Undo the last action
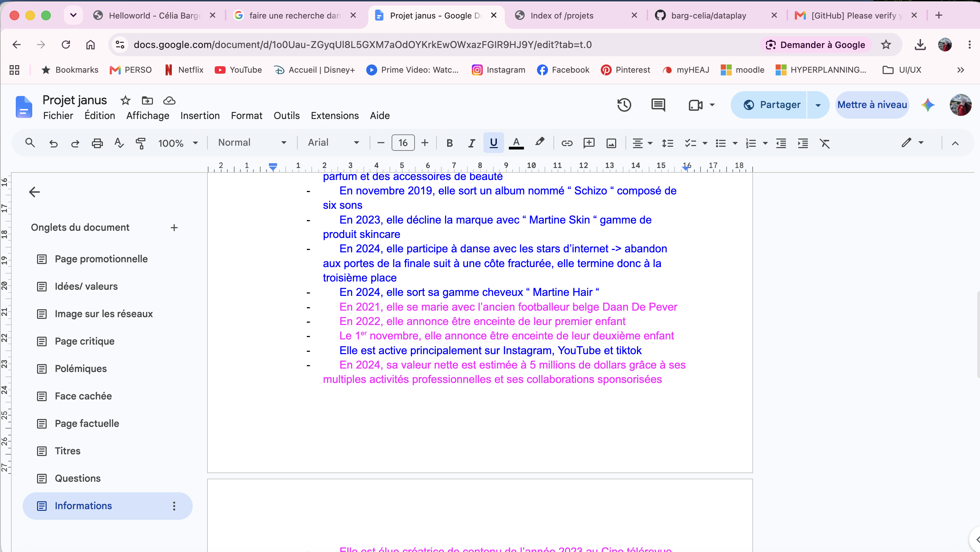980x552 pixels. (x=53, y=143)
